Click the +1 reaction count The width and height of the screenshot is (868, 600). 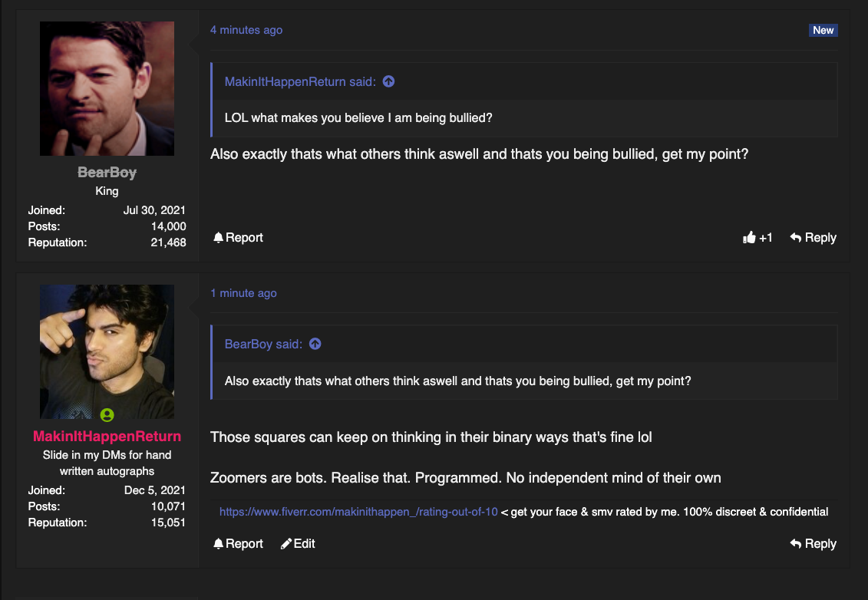766,238
